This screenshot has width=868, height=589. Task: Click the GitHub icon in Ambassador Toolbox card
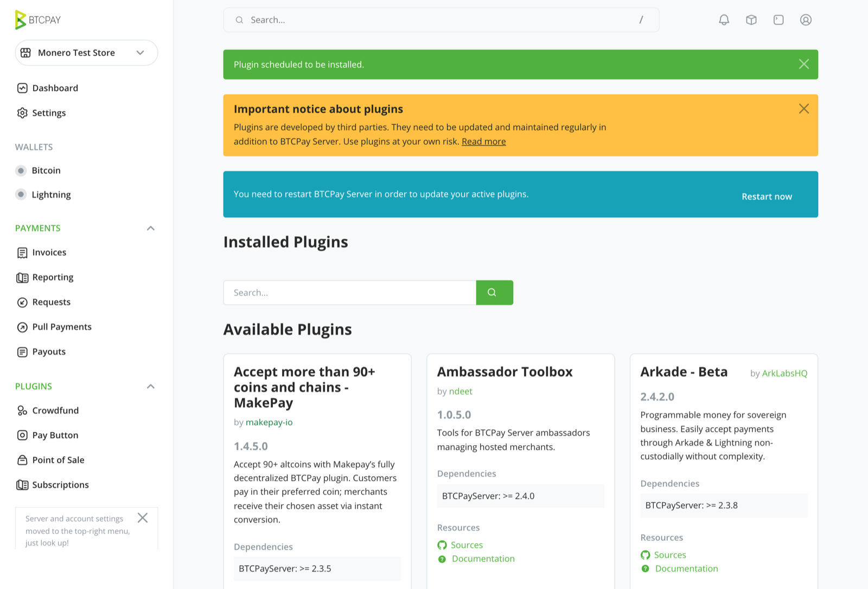tap(442, 545)
